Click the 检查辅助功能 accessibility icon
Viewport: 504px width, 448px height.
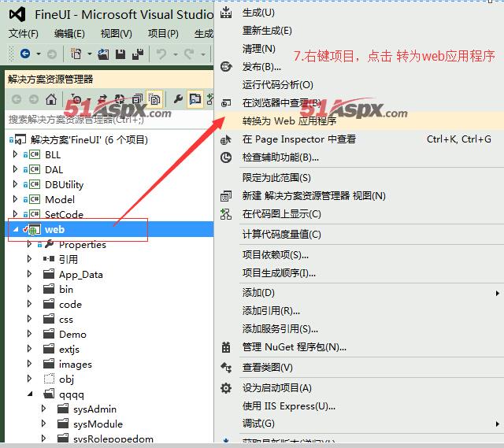click(226, 157)
